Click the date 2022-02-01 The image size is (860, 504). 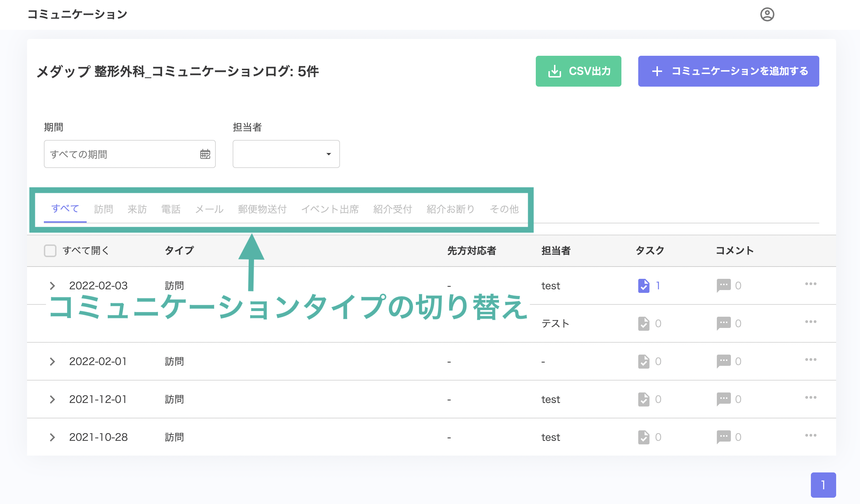coord(98,361)
